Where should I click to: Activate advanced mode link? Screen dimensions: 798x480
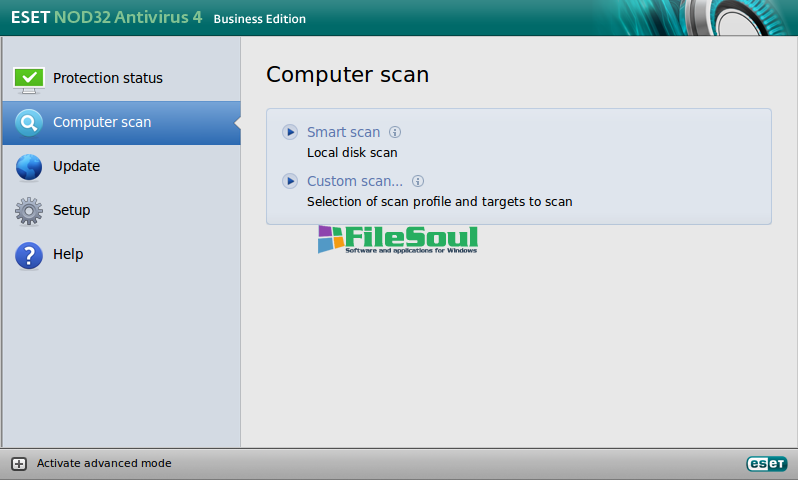tap(104, 463)
